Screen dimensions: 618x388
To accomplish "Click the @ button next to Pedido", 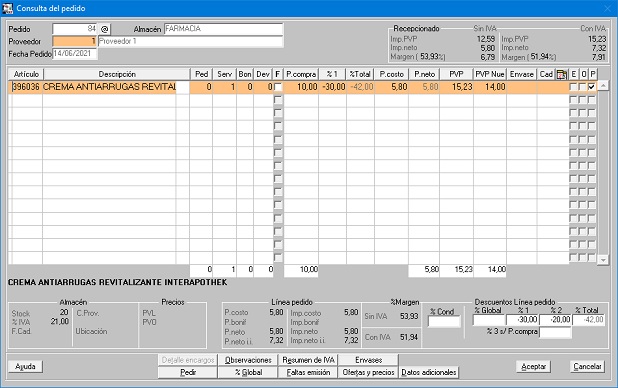I will coord(104,29).
